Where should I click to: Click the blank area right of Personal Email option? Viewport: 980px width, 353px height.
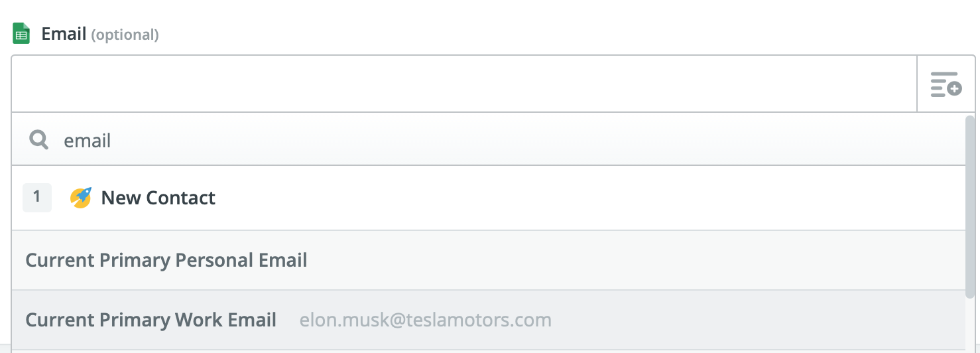(637, 260)
